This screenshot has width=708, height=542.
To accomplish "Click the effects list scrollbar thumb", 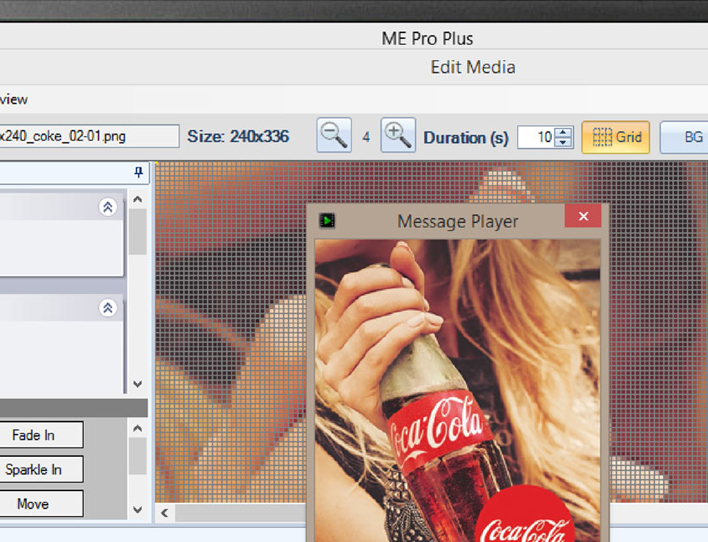I will (x=137, y=456).
